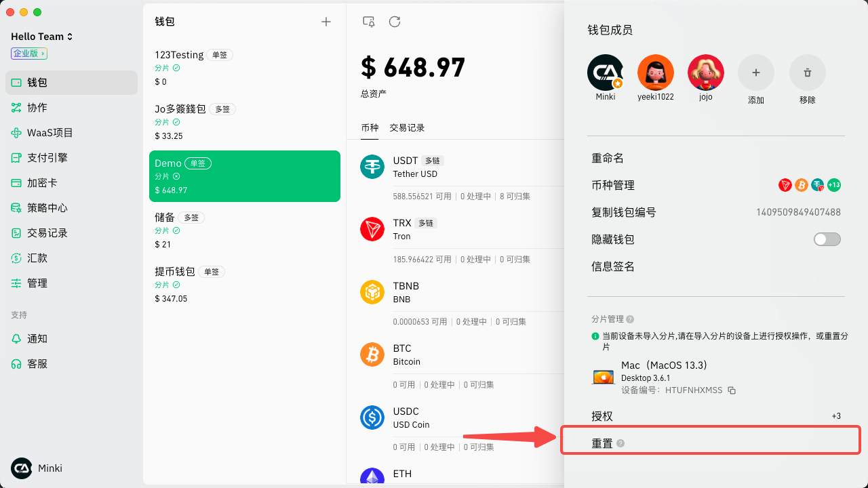
Task: Click the plus icon to add wallet
Action: 326,22
